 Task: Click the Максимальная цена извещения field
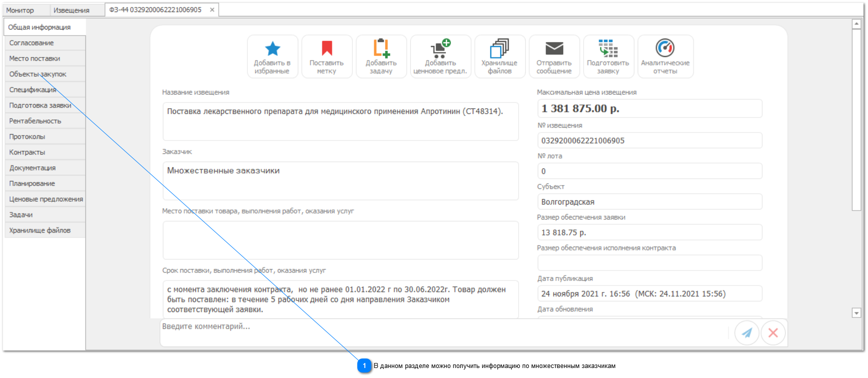point(650,108)
